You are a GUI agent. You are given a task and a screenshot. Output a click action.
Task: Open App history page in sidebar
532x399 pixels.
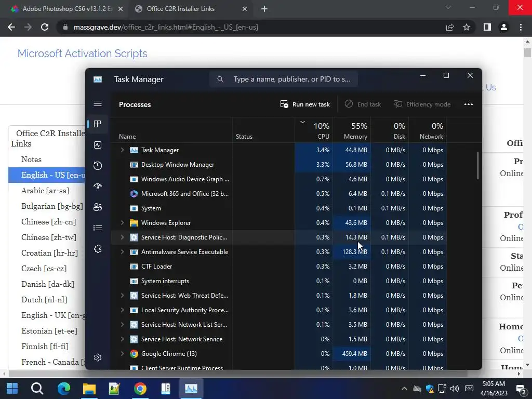click(98, 166)
